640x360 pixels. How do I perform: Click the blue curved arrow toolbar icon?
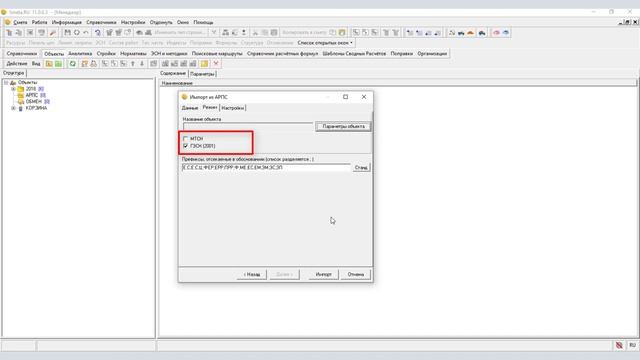98,33
